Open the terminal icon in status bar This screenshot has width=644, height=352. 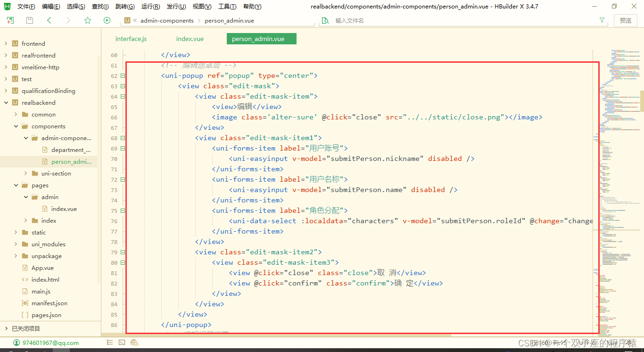[122, 343]
